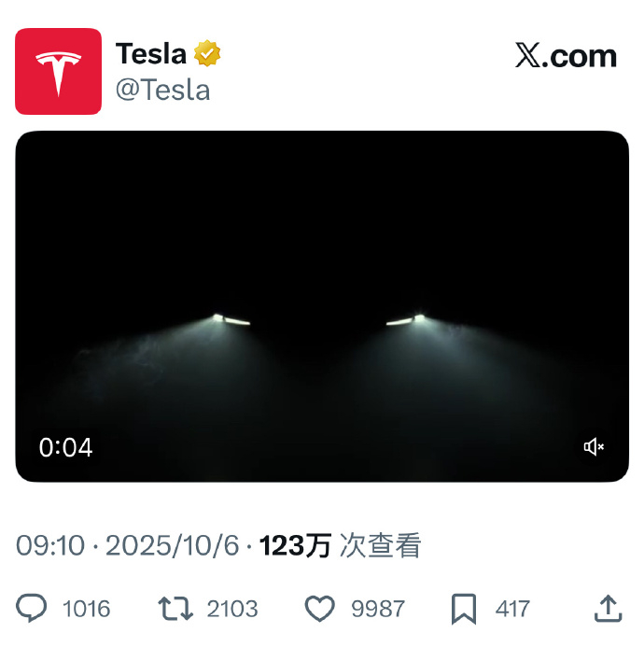The height and width of the screenshot is (647, 644).
Task: Play the headlights teaser video
Action: [322, 306]
